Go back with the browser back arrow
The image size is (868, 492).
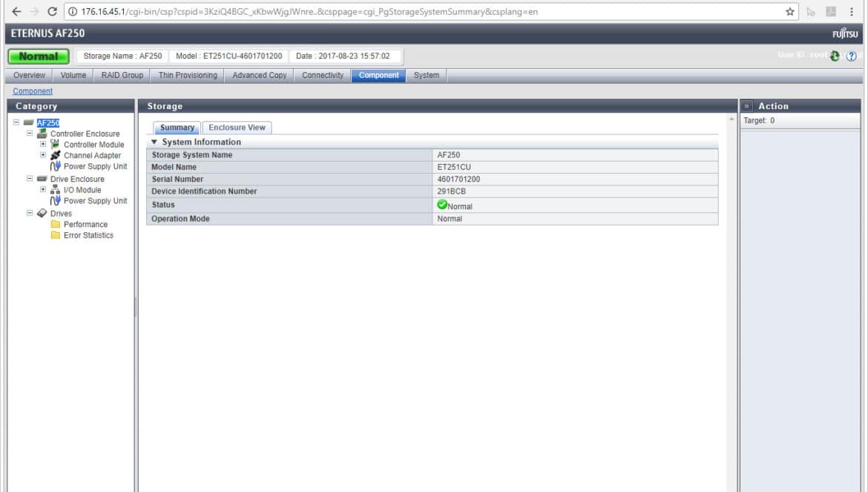pos(16,12)
